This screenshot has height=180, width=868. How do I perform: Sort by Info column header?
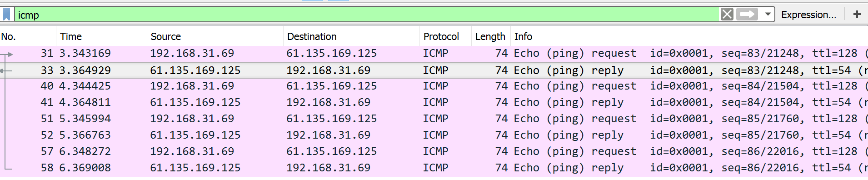pos(689,36)
